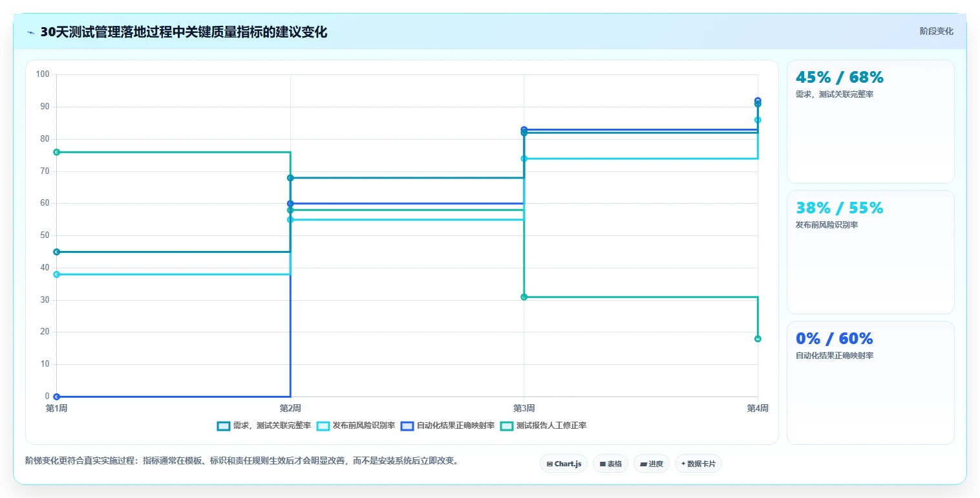Select the cyan 第4周 data point at 86
980x498 pixels.
[758, 120]
